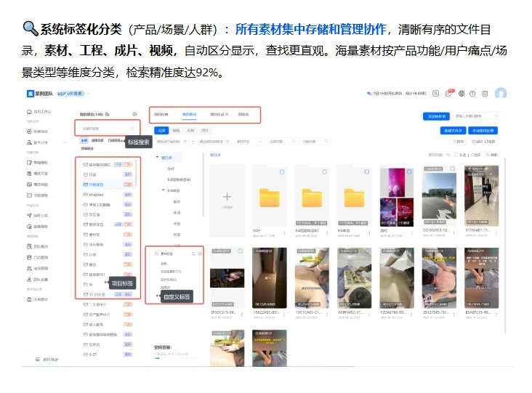
Task: Click the user avatar icon
Action: (501, 93)
